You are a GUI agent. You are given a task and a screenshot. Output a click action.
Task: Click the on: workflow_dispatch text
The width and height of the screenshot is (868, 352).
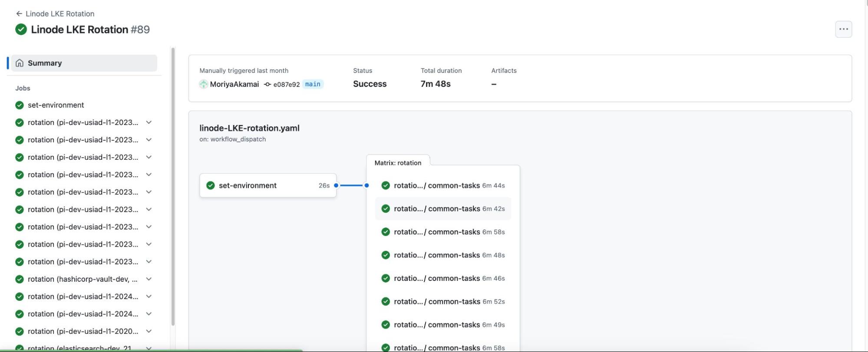[232, 139]
